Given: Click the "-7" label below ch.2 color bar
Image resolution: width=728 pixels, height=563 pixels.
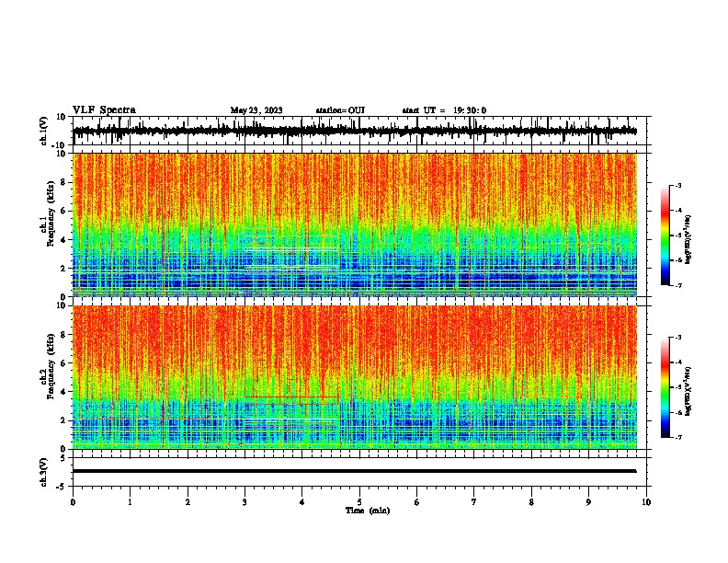Looking at the screenshot, I should pos(677,437).
